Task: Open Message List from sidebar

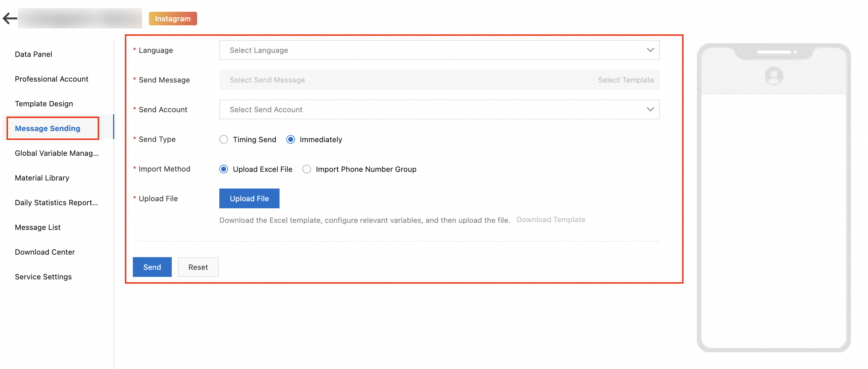Action: 38,227
